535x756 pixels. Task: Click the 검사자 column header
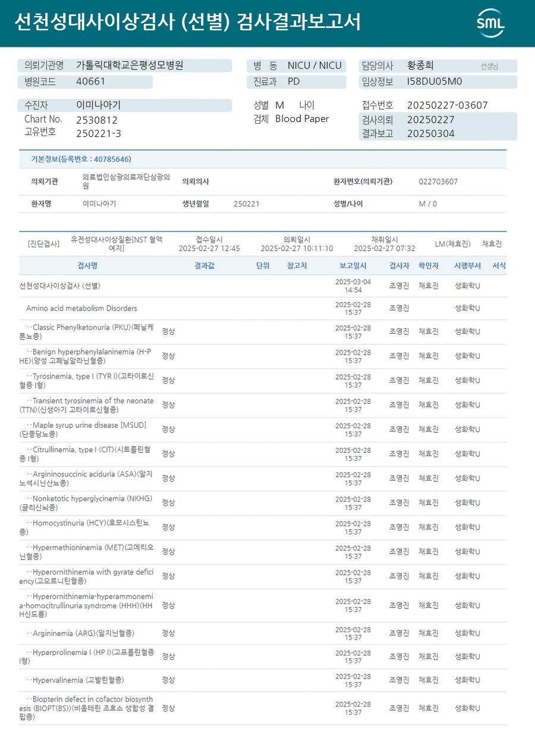pyautogui.click(x=399, y=266)
